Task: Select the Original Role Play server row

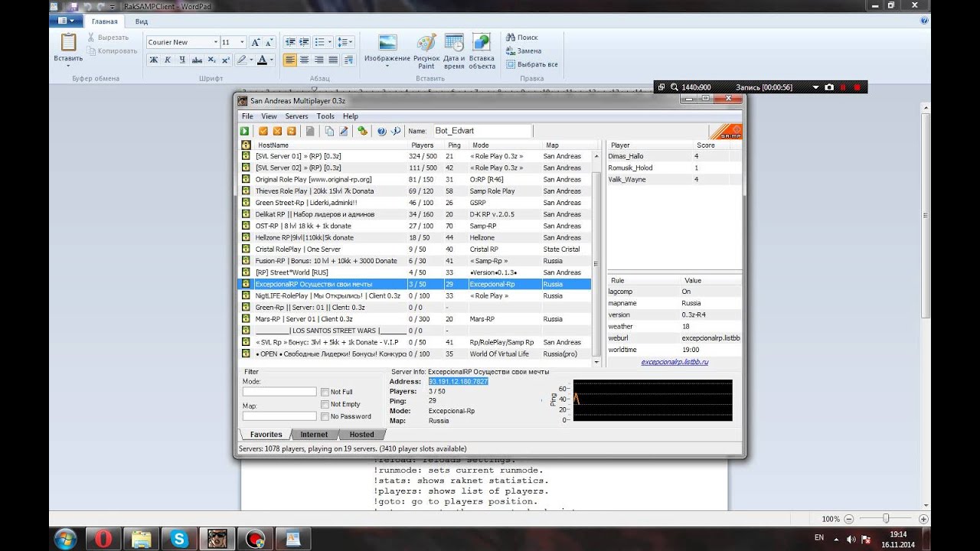Action: tap(415, 179)
